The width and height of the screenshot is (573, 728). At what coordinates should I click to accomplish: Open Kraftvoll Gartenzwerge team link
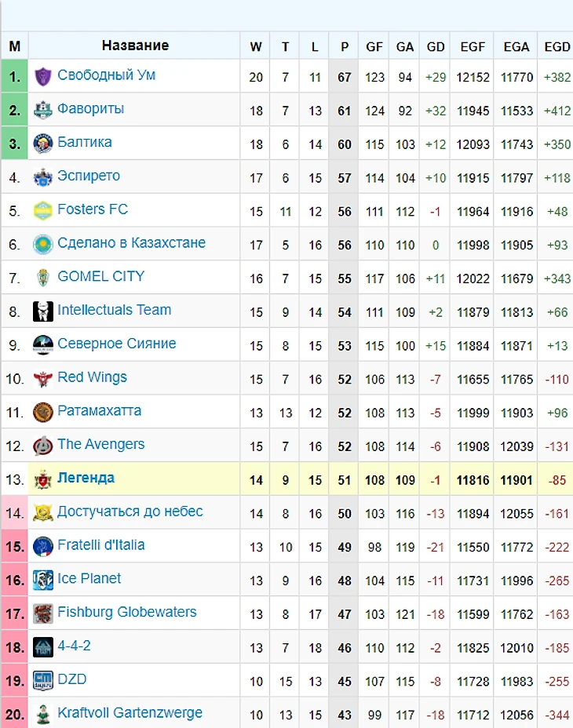click(x=130, y=713)
